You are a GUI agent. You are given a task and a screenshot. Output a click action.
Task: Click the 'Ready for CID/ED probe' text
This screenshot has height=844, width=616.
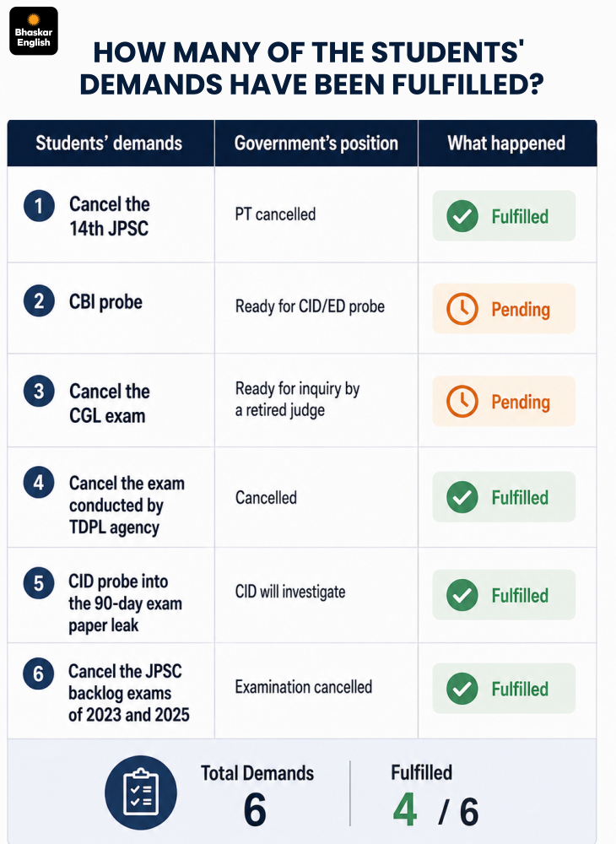pos(310,307)
